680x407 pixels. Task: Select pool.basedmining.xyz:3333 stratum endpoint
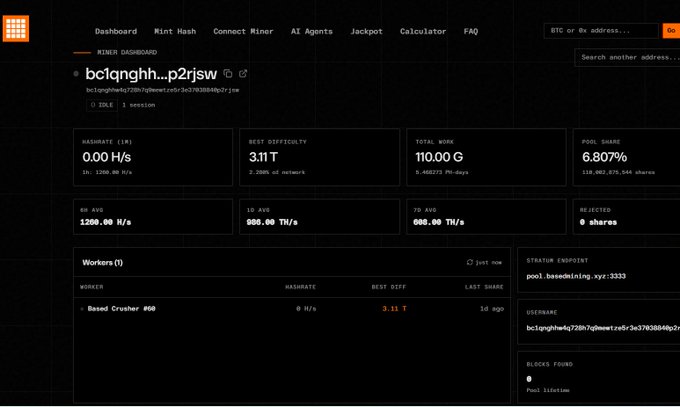click(576, 276)
